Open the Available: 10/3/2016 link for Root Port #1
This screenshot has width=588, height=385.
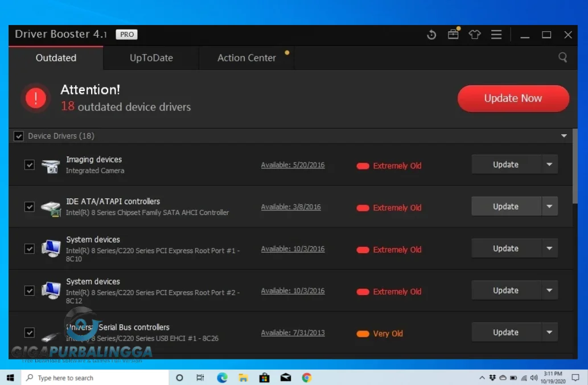pos(293,249)
